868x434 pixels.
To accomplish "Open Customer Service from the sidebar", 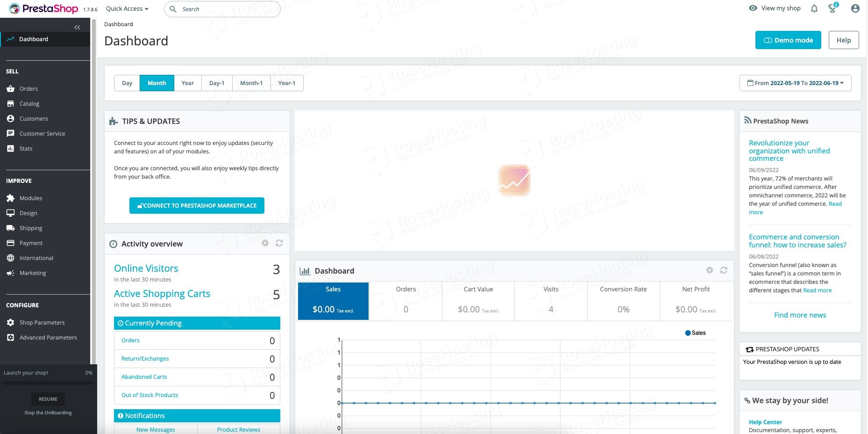I will [x=10, y=133].
